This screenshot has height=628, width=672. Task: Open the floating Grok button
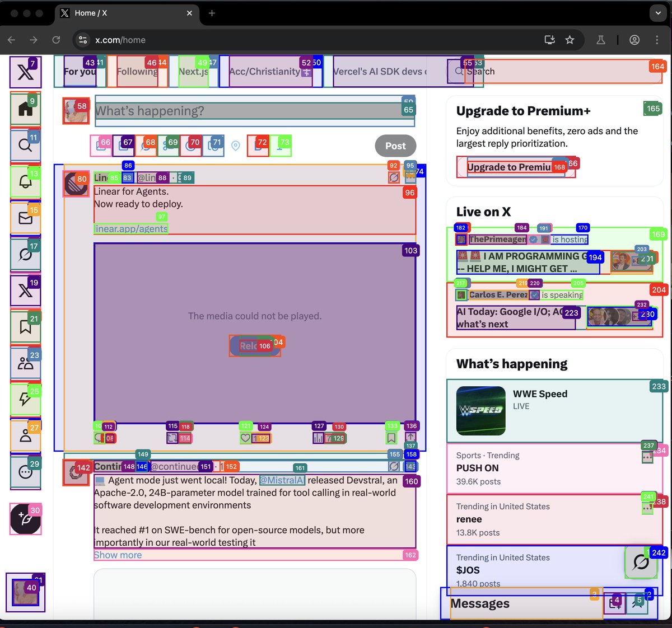pyautogui.click(x=641, y=563)
